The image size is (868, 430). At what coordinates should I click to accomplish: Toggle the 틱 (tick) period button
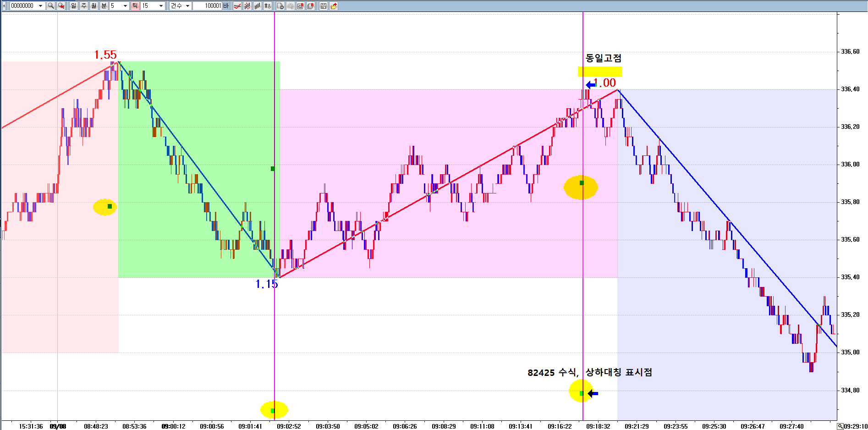135,6
